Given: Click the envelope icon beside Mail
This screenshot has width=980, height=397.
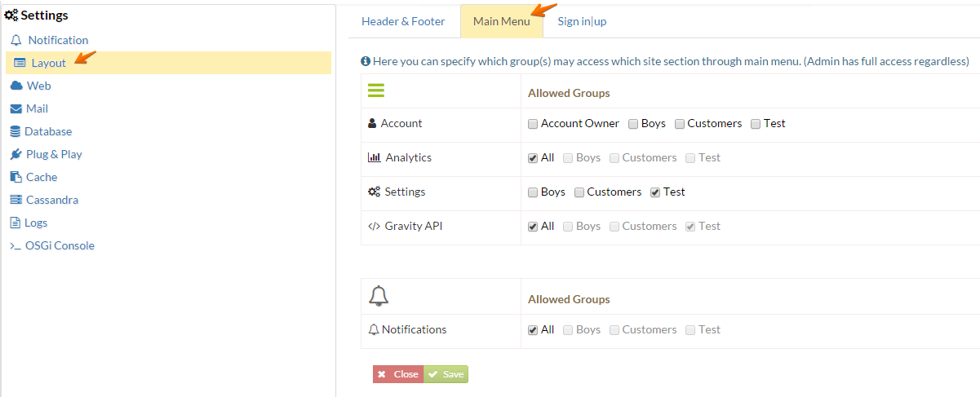Looking at the screenshot, I should [16, 108].
